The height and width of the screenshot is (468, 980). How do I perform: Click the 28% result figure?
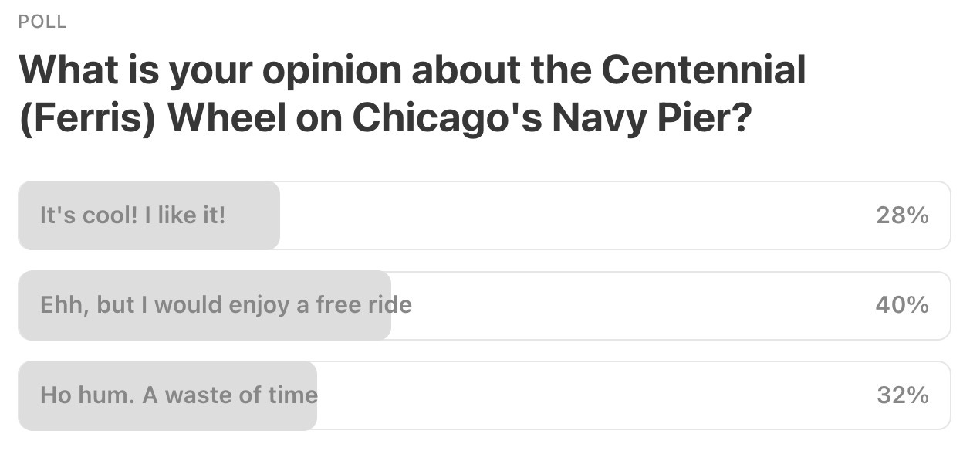click(x=902, y=215)
